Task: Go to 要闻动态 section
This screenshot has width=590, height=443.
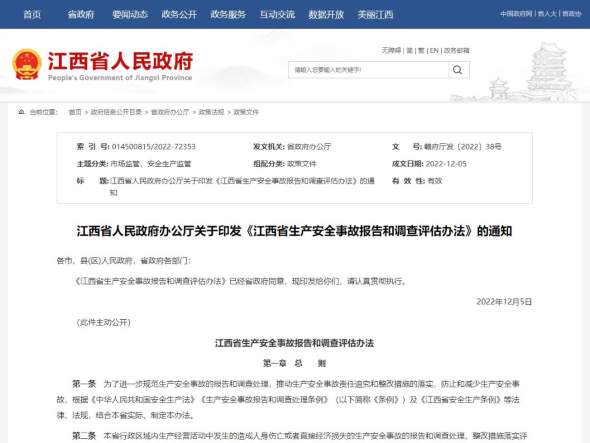Action: click(130, 14)
